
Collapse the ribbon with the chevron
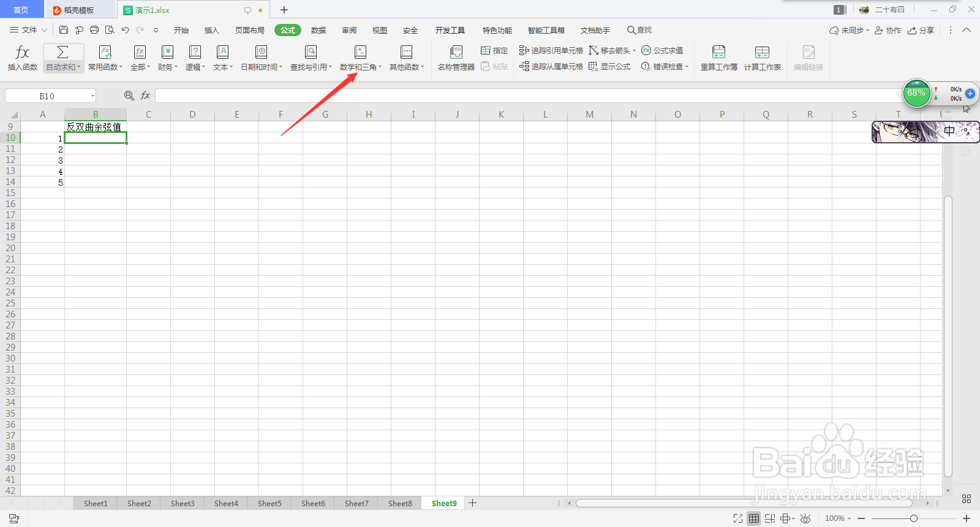coord(967,30)
